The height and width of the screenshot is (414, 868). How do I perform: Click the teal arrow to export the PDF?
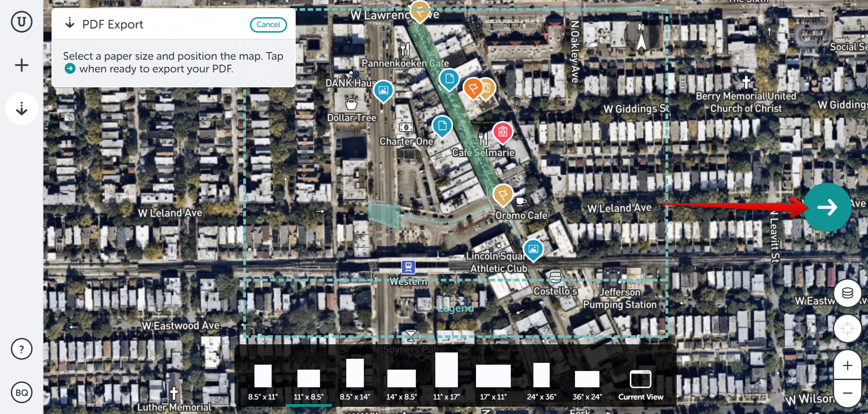pyautogui.click(x=827, y=207)
